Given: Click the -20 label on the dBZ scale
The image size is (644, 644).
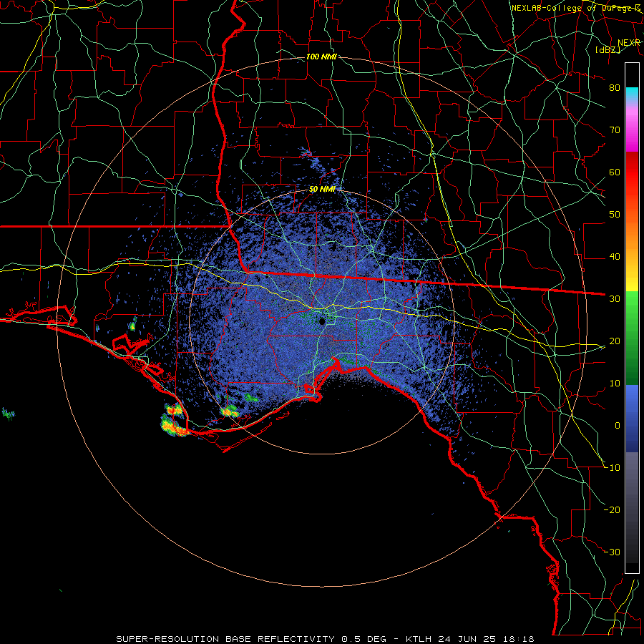Looking at the screenshot, I should [612, 509].
